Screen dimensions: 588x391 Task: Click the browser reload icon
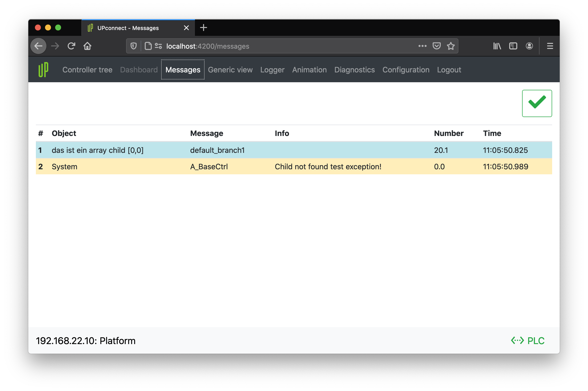point(71,46)
